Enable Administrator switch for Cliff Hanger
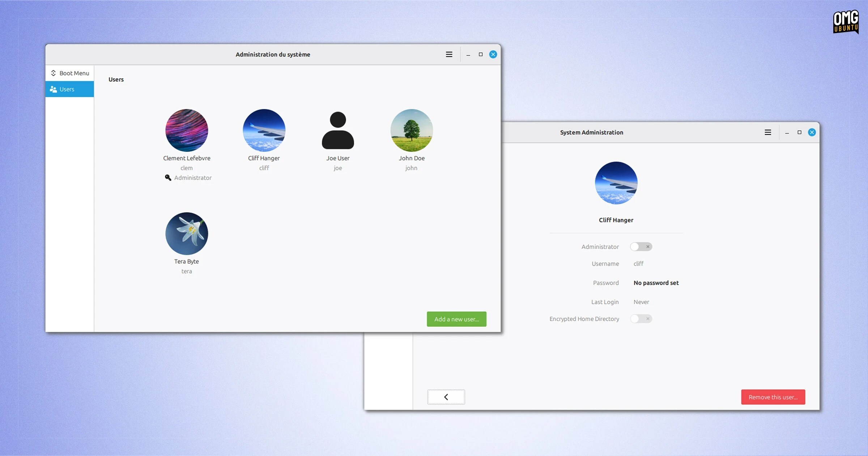Image resolution: width=868 pixels, height=456 pixels. tap(641, 247)
